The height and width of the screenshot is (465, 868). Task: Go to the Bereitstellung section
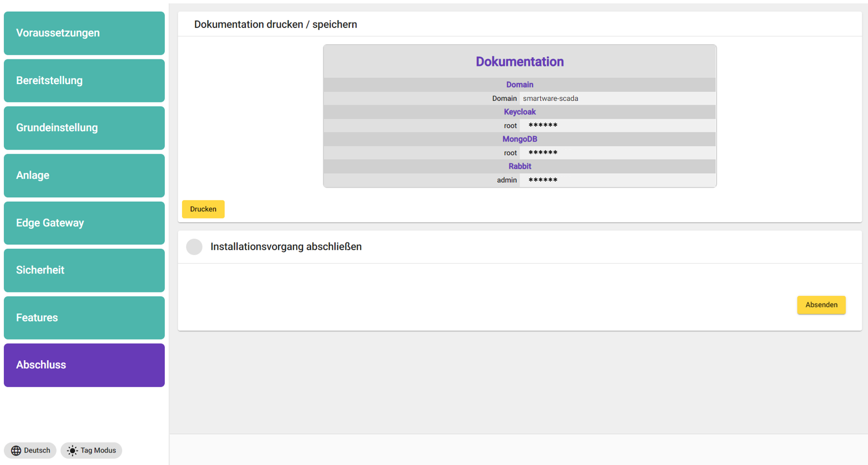(x=84, y=81)
